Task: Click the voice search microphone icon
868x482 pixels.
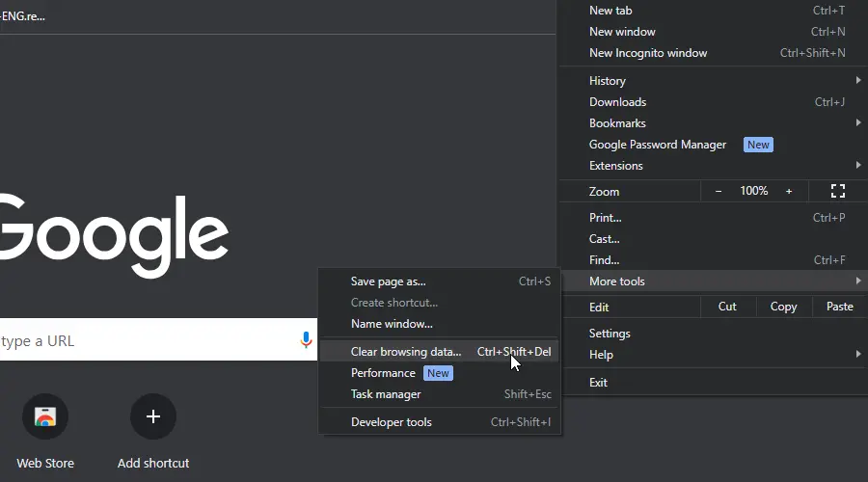Action: click(x=306, y=339)
